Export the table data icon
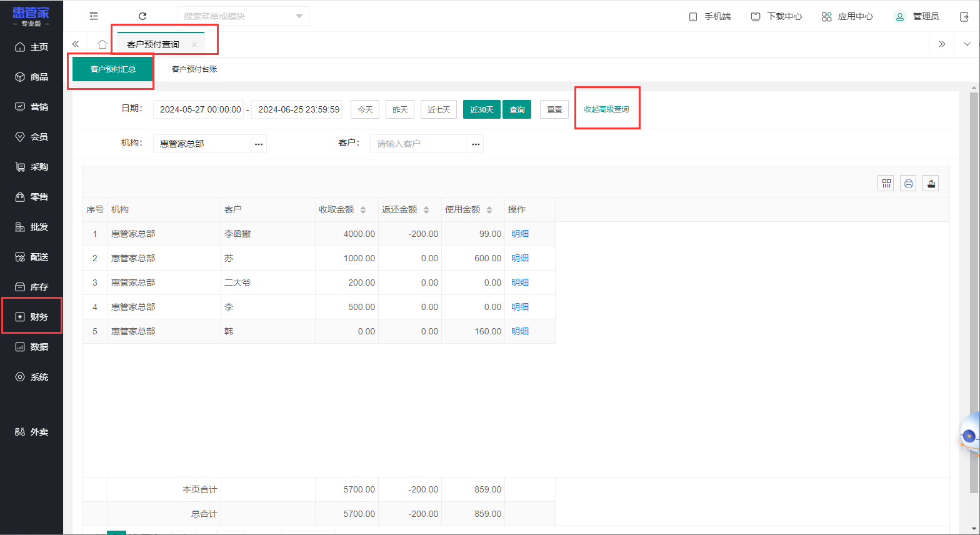The height and width of the screenshot is (535, 980). tap(931, 183)
